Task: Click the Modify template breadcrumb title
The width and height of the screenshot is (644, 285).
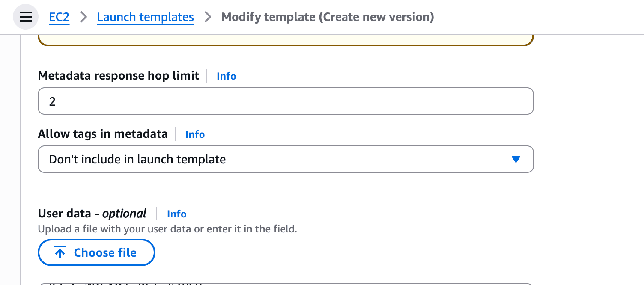Action: (x=328, y=17)
